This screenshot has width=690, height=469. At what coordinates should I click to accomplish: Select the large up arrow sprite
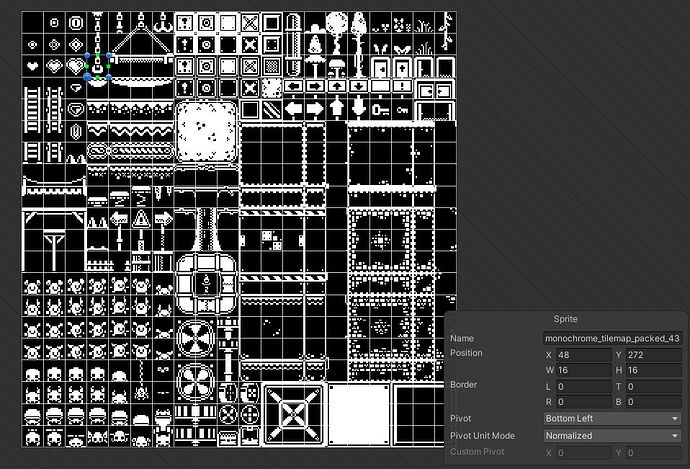[337, 109]
